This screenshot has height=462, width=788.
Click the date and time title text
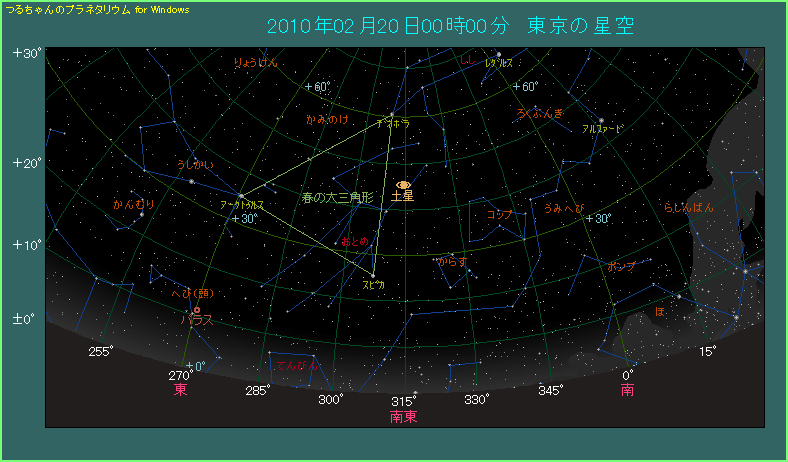[x=450, y=26]
